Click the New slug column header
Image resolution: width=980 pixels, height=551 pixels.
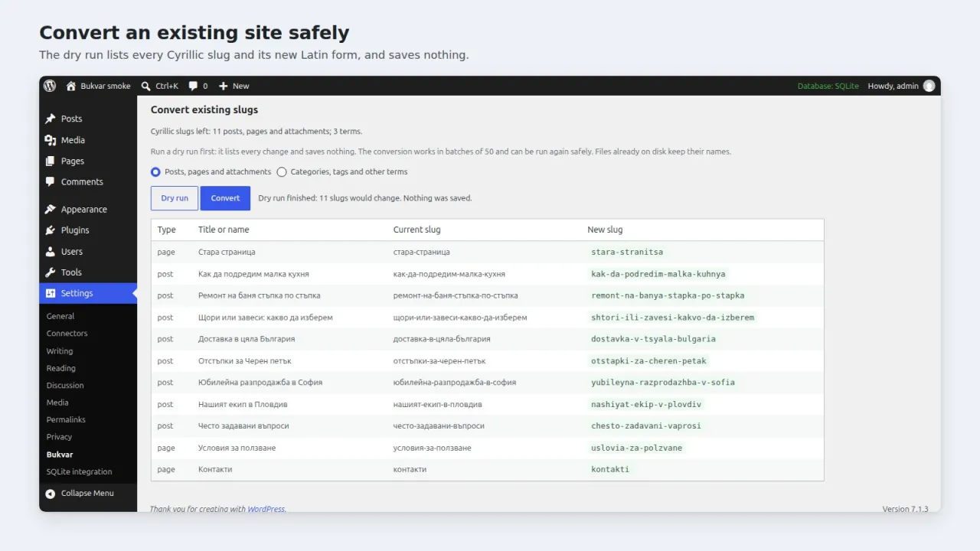[605, 230]
